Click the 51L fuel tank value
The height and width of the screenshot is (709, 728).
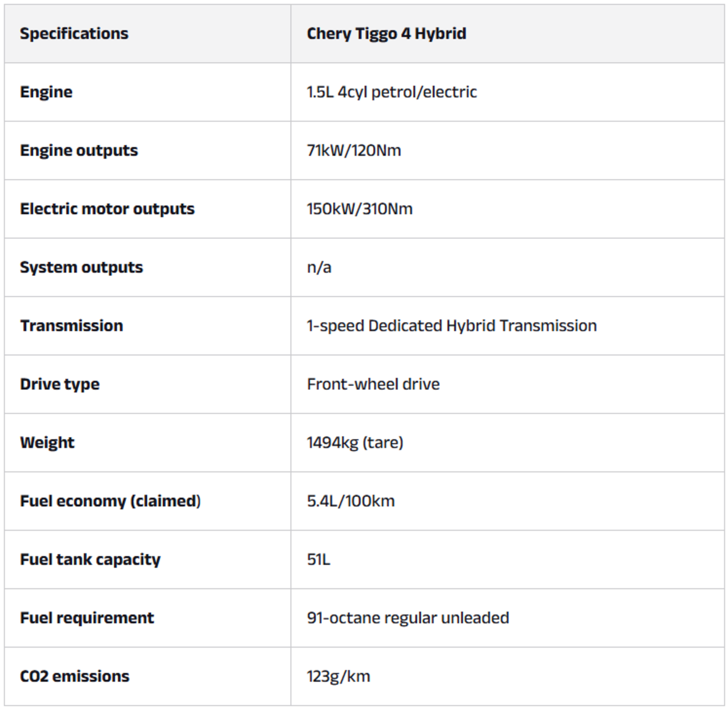pyautogui.click(x=318, y=560)
